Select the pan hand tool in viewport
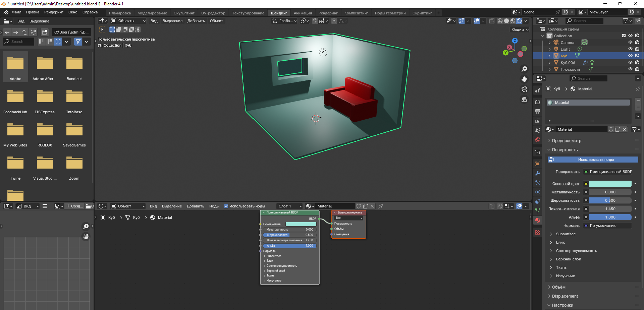The width and height of the screenshot is (644, 310). tap(524, 79)
